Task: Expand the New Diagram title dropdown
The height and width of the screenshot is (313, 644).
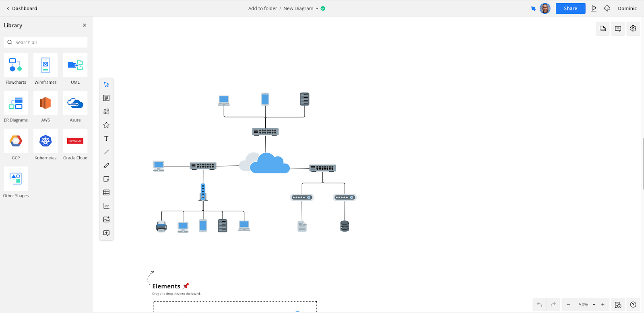Action: pyautogui.click(x=317, y=8)
